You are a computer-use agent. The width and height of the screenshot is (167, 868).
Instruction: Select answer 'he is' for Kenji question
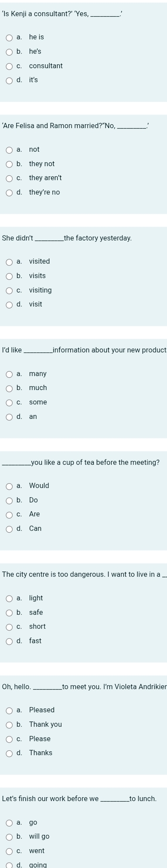coord(10,38)
